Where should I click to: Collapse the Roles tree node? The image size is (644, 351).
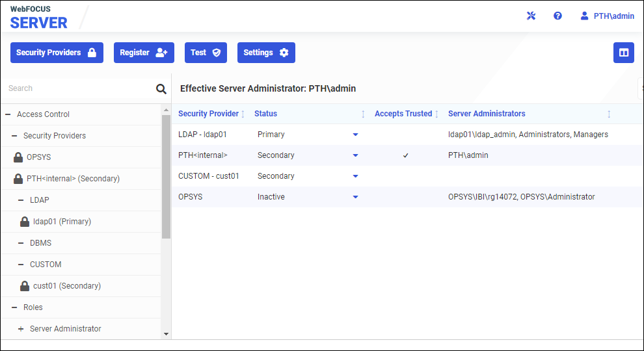point(14,307)
